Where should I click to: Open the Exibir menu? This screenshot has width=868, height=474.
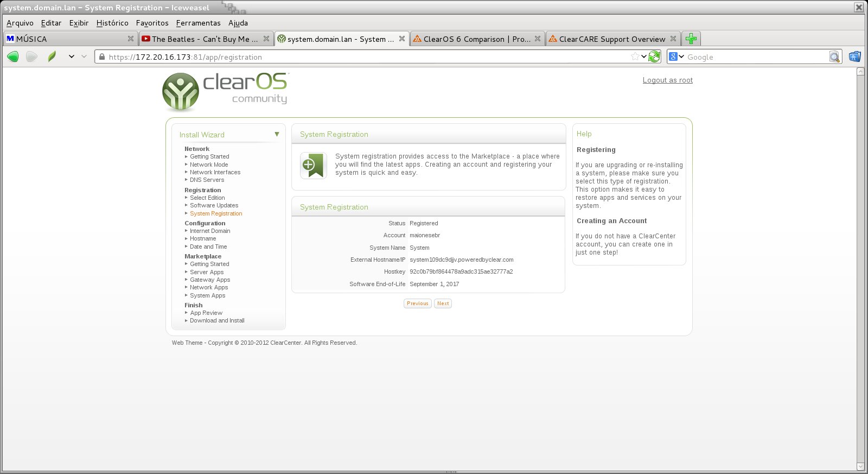79,23
